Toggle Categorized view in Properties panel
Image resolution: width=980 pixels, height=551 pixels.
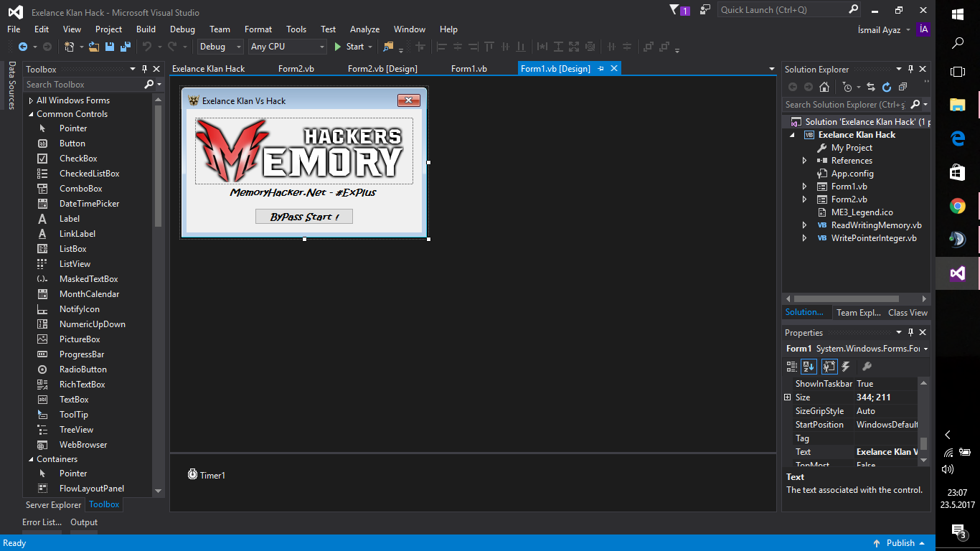[792, 367]
